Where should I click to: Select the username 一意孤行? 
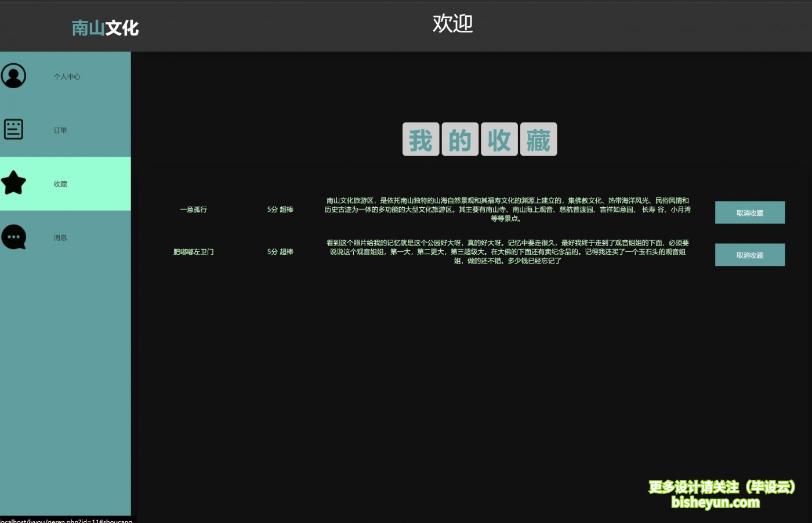tap(193, 210)
